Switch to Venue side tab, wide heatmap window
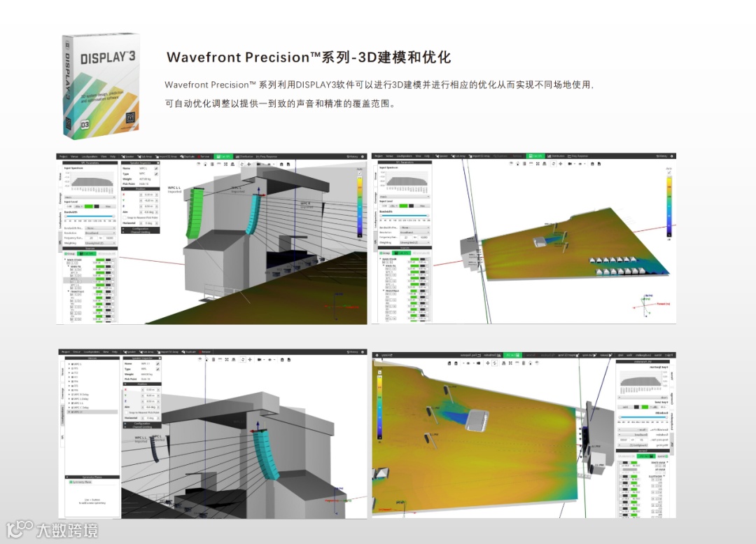The width and height of the screenshot is (756, 544). click(376, 176)
